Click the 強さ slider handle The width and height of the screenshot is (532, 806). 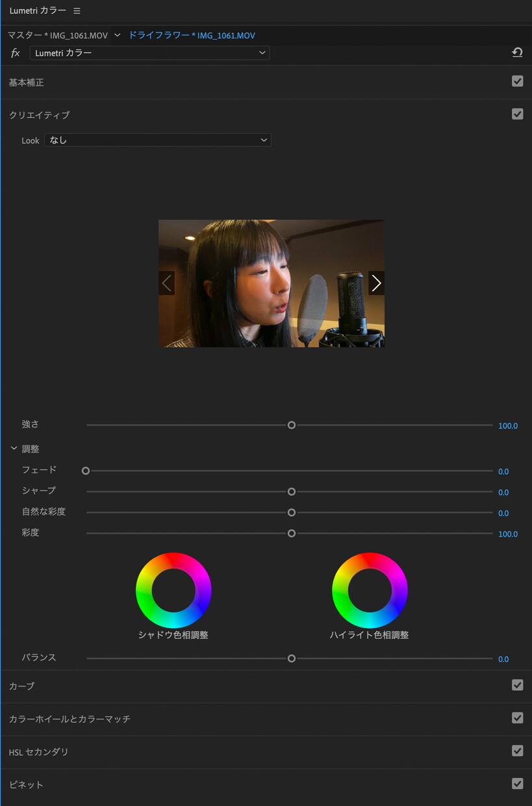pyautogui.click(x=292, y=425)
